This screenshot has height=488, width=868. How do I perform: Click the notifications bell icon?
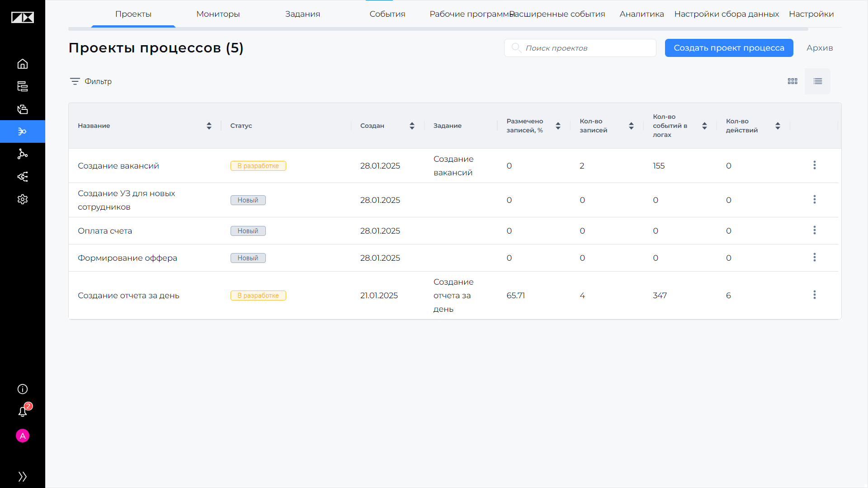point(23,412)
